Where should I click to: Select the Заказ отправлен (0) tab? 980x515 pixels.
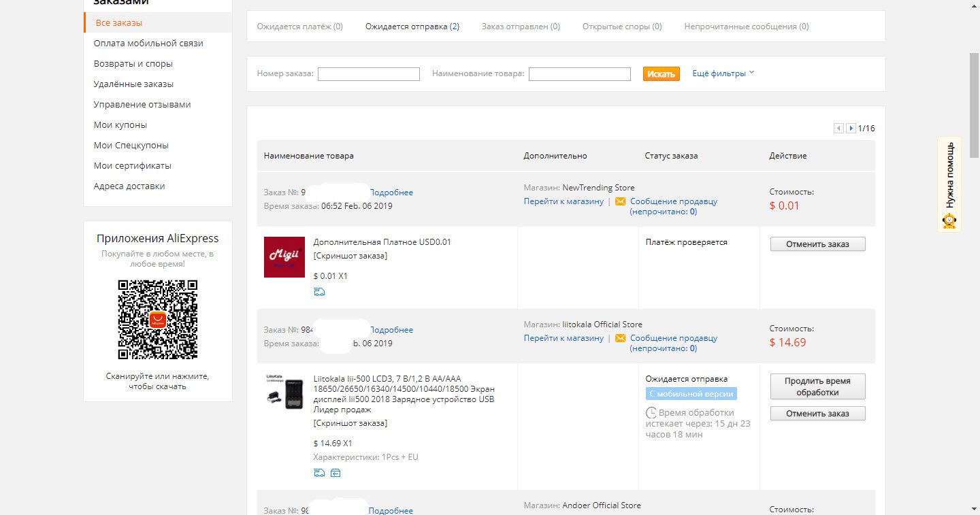[521, 27]
